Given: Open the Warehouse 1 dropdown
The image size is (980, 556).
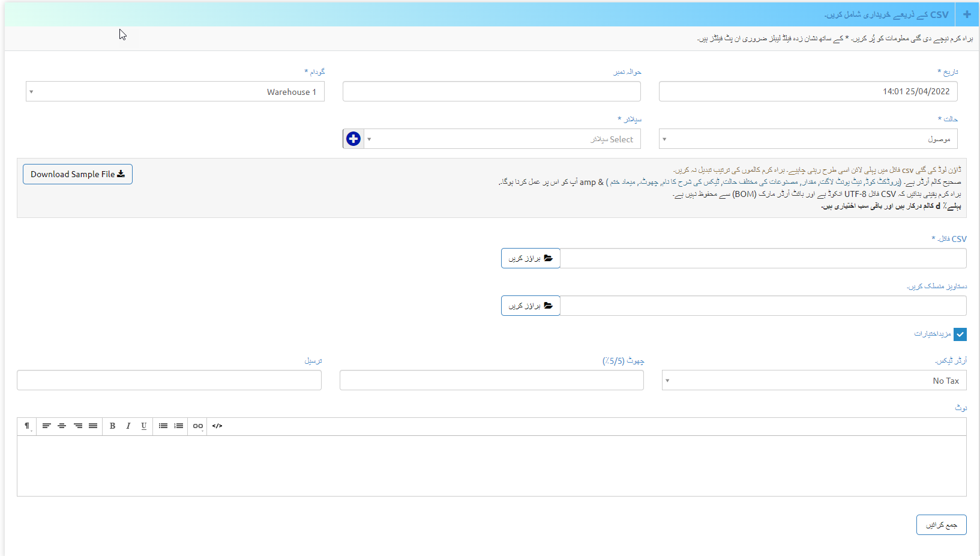Looking at the screenshot, I should (175, 92).
